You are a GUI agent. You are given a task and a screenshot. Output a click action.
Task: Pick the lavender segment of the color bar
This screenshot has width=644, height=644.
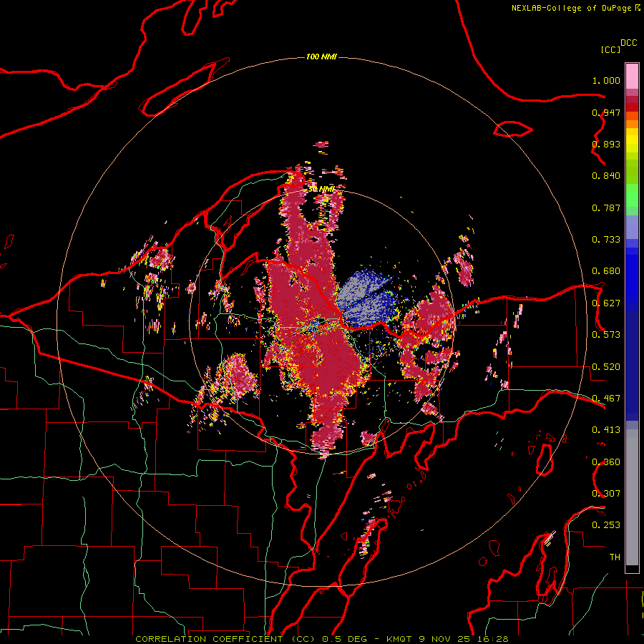[632, 227]
